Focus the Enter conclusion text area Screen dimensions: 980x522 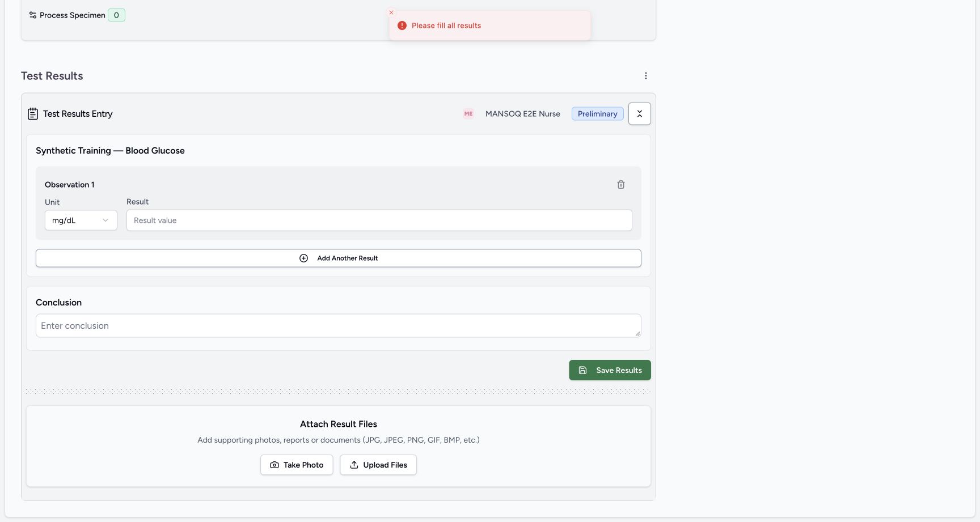[x=338, y=326]
